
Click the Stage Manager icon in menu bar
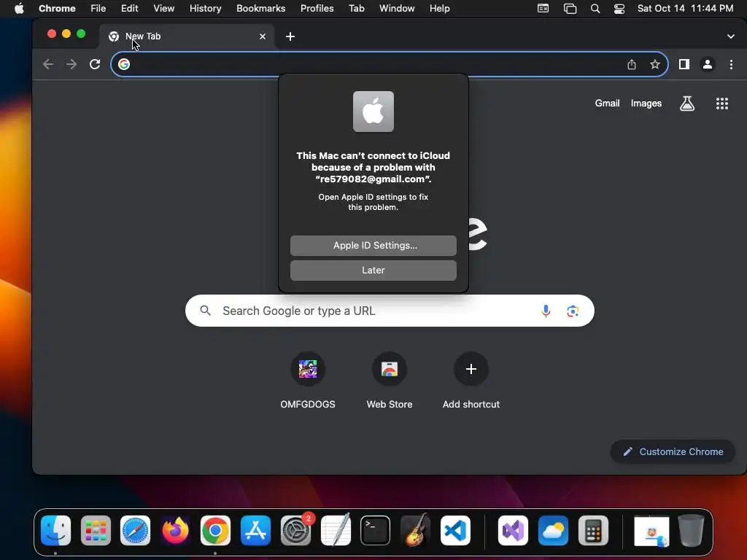click(x=570, y=8)
